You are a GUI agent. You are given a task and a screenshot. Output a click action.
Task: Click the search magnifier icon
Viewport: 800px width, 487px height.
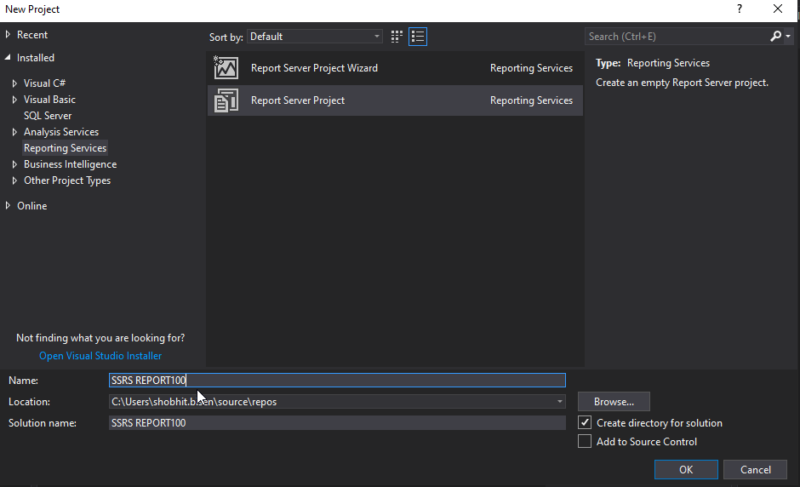tap(775, 36)
